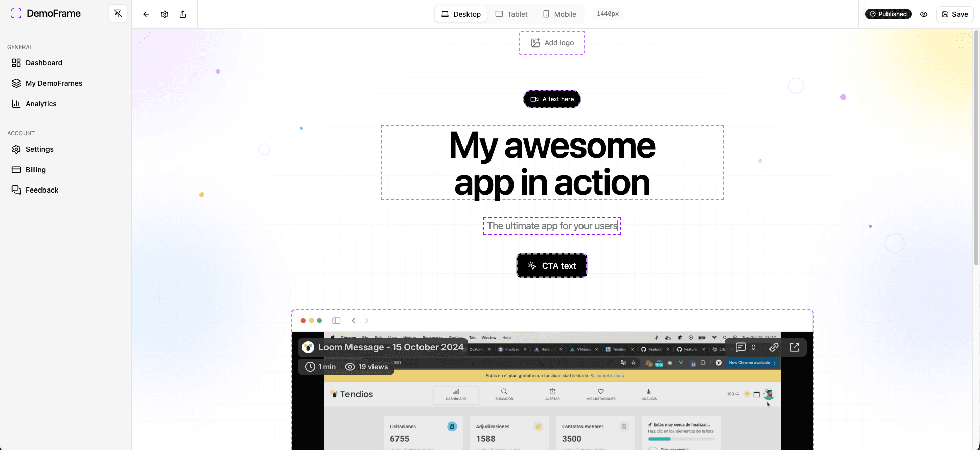Open Analytics from the sidebar
Viewport: 980px width, 450px height.
point(41,104)
